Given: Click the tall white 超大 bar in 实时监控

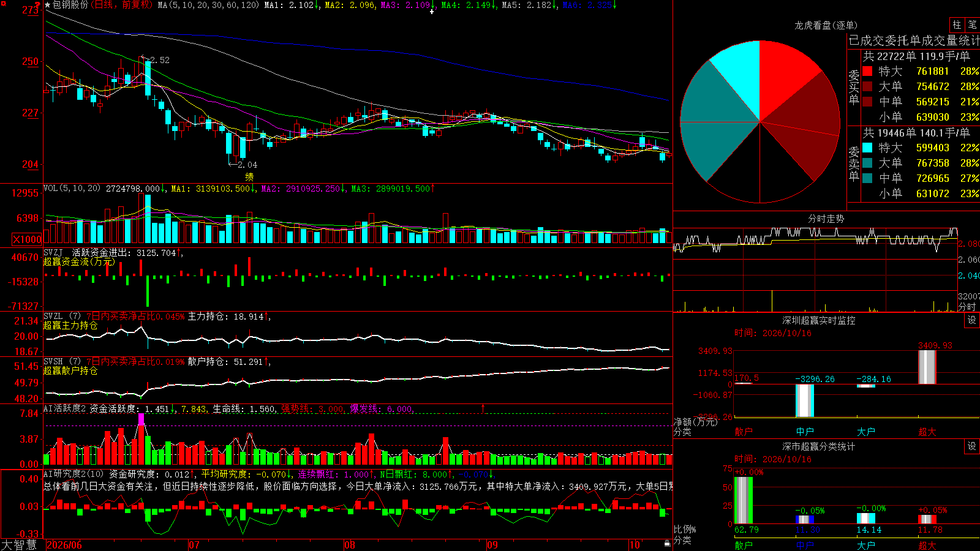Looking at the screenshot, I should click(x=927, y=367).
